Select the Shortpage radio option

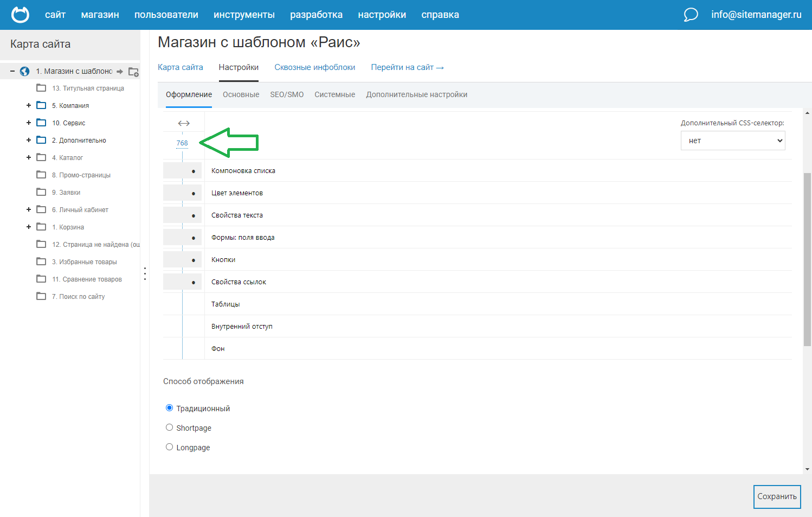point(169,427)
